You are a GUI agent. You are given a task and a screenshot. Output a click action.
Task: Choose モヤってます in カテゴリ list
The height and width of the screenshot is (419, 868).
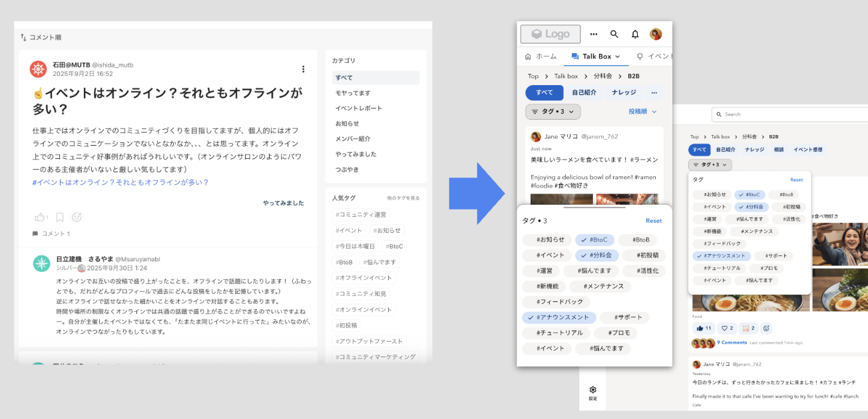353,93
